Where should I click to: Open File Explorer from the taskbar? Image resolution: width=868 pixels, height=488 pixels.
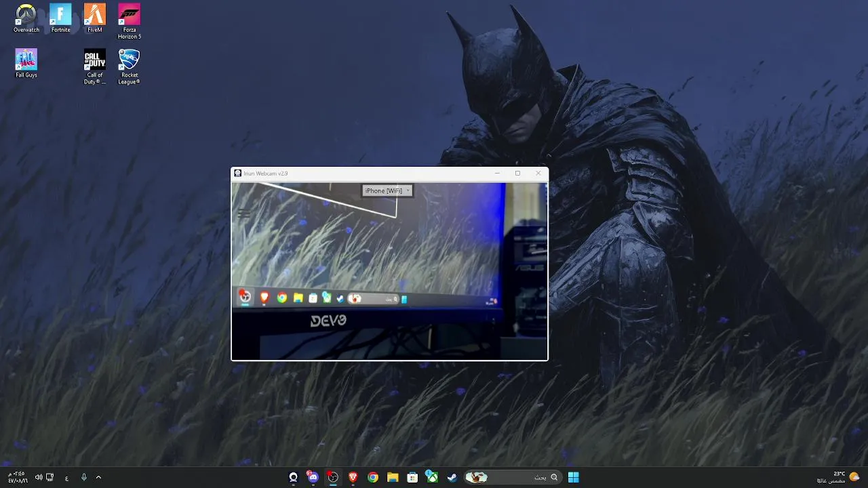tap(393, 477)
